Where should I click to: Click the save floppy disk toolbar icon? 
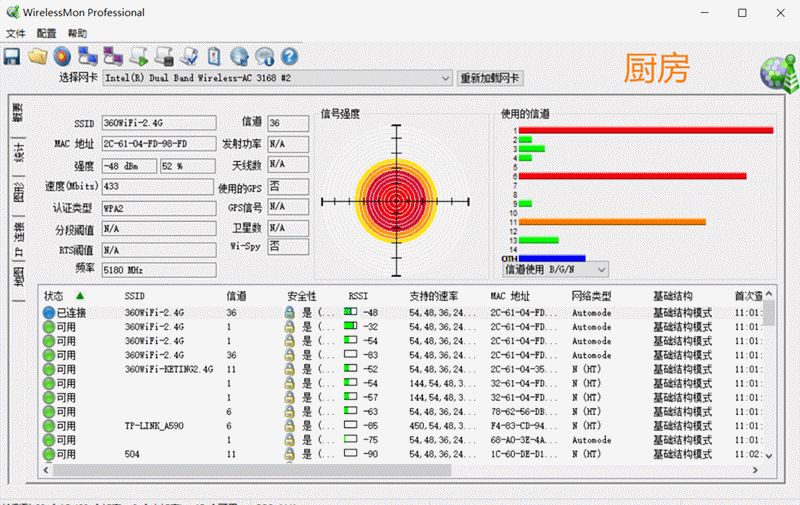tap(12, 56)
